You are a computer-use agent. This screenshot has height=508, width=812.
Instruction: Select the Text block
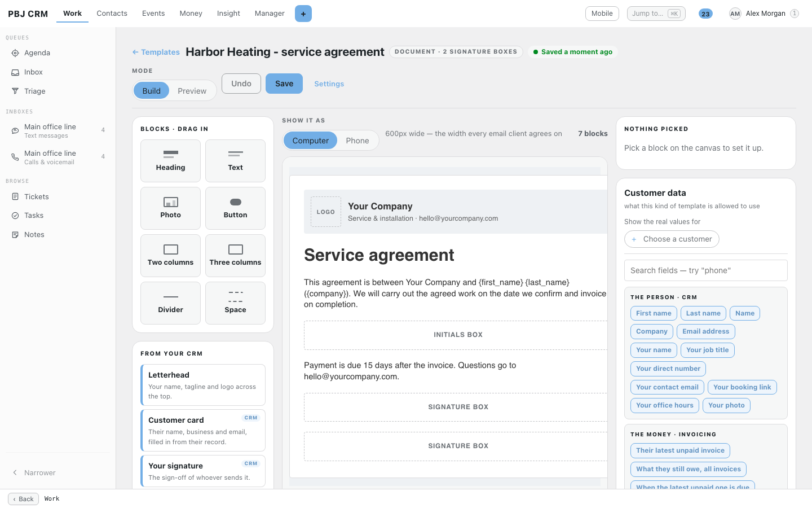(235, 161)
